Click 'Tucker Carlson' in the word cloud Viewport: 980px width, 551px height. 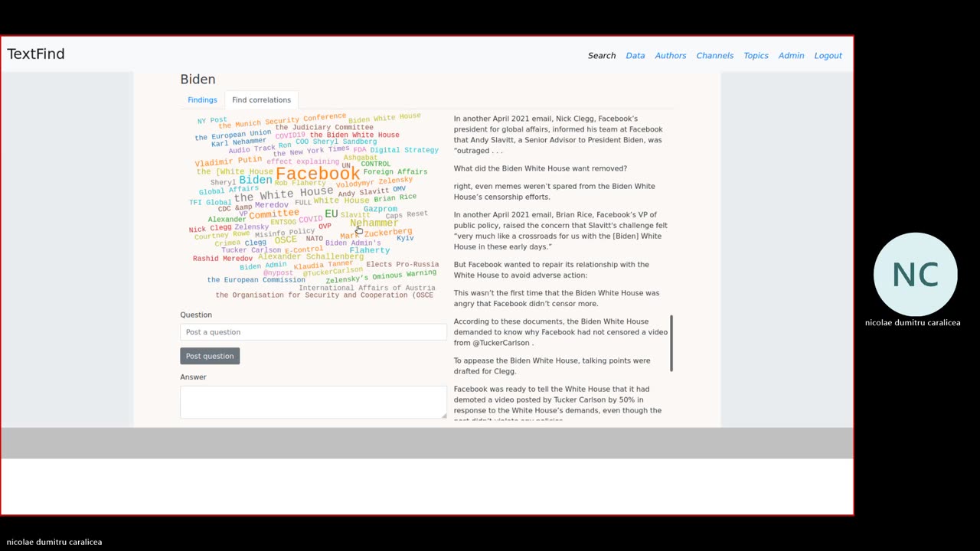coord(251,250)
